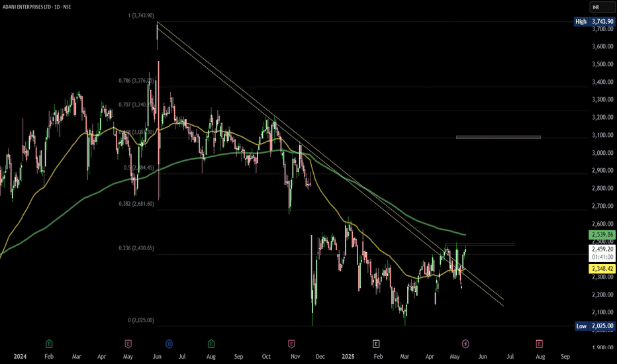Select the yellow 2,348.42 moving average label
This screenshot has height=364, width=617.
(x=602, y=269)
